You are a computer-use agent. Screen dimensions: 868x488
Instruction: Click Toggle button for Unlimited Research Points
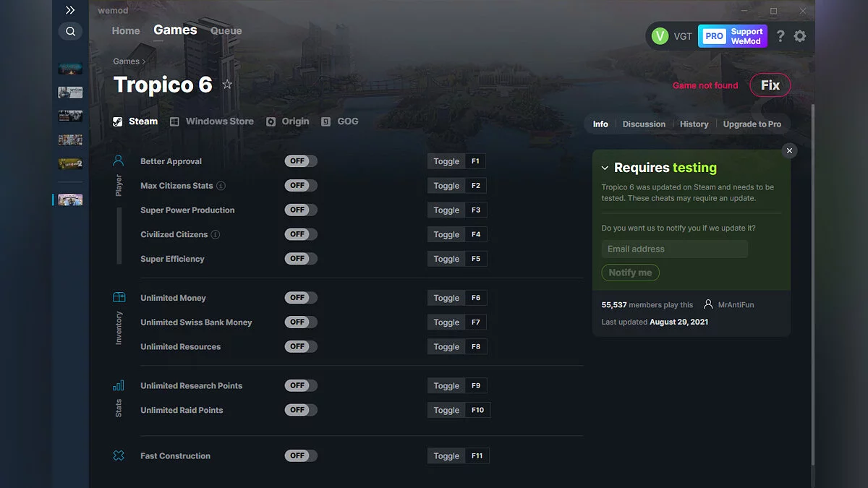coord(446,386)
